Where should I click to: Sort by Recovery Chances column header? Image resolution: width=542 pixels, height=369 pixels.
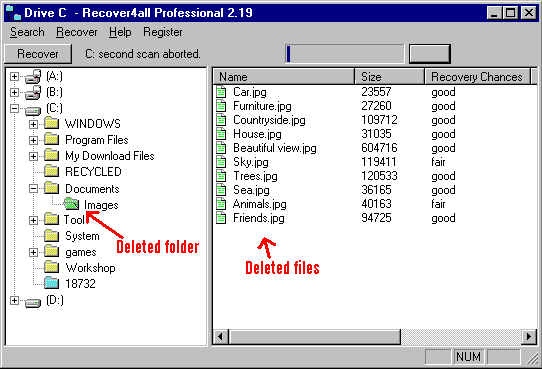pos(478,76)
